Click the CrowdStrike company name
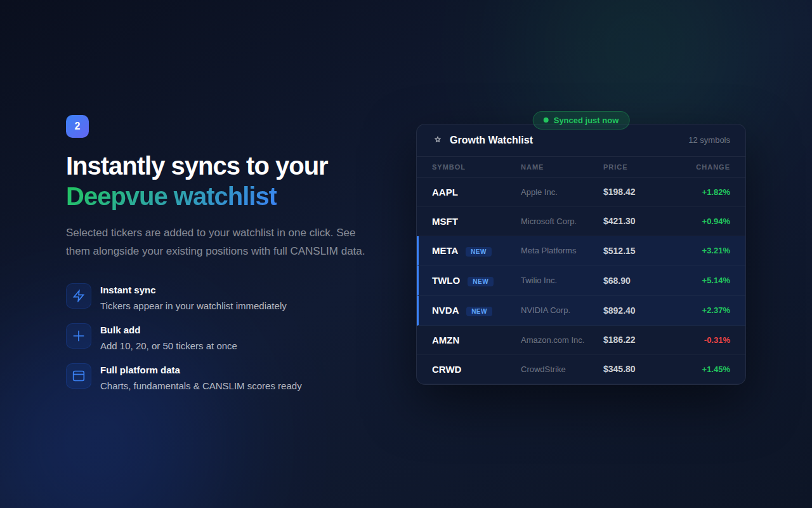Screen dimensions: 812x508 pyautogui.click(x=543, y=369)
